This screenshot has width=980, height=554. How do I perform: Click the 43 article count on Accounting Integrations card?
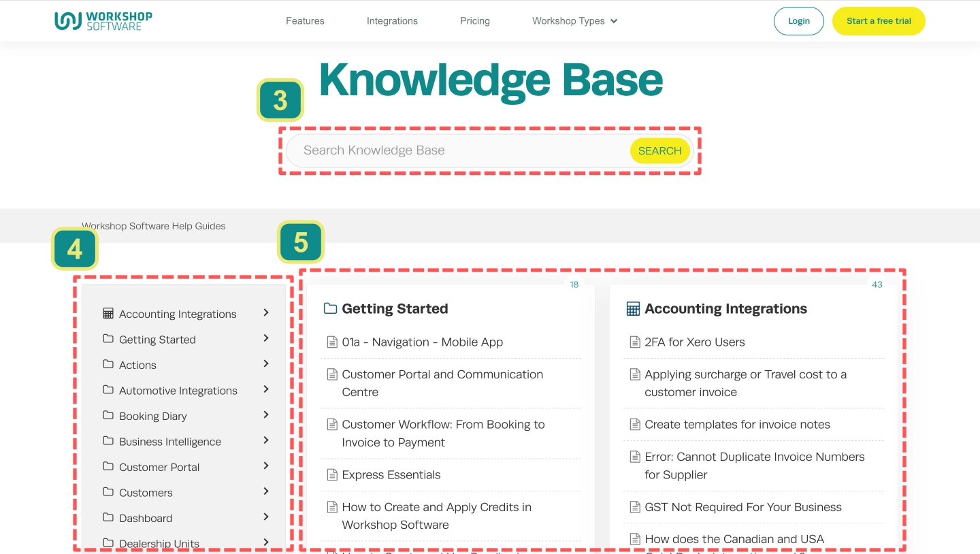pos(877,284)
